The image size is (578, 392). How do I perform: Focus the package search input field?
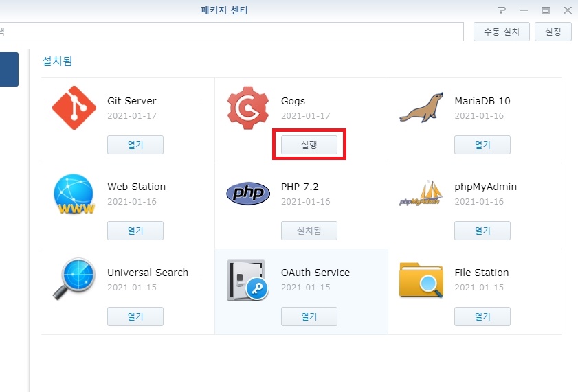tap(232, 32)
